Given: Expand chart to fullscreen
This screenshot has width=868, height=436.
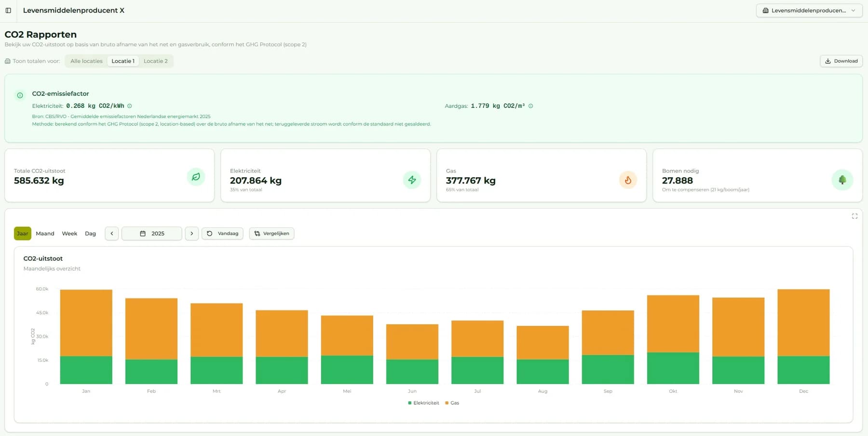Looking at the screenshot, I should 854,216.
